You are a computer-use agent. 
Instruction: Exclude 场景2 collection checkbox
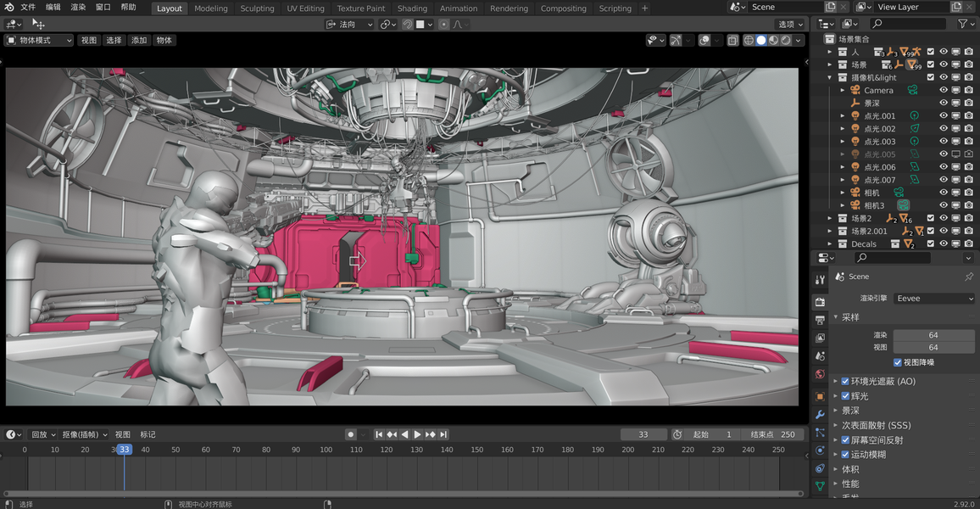coord(931,218)
